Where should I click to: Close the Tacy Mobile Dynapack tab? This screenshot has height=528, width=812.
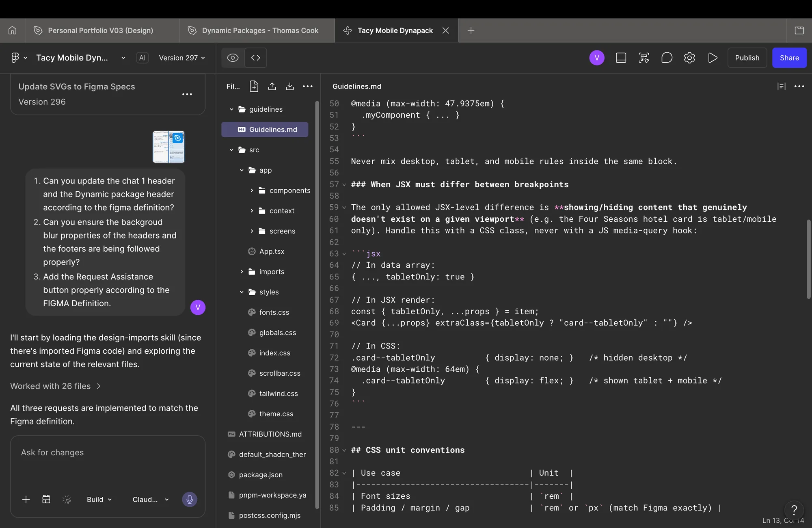[x=445, y=30]
